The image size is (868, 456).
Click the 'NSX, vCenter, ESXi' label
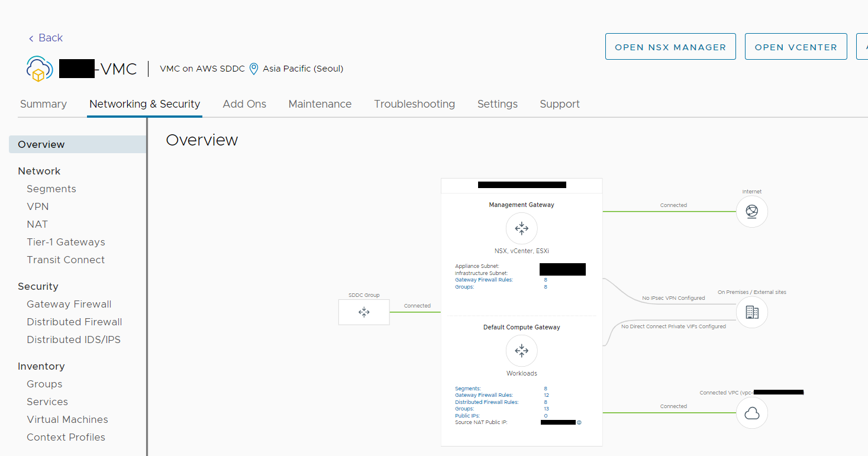pyautogui.click(x=521, y=251)
